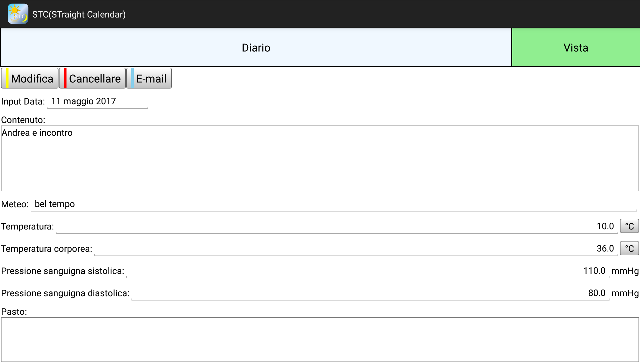Click the STC app logo icon

(18, 14)
